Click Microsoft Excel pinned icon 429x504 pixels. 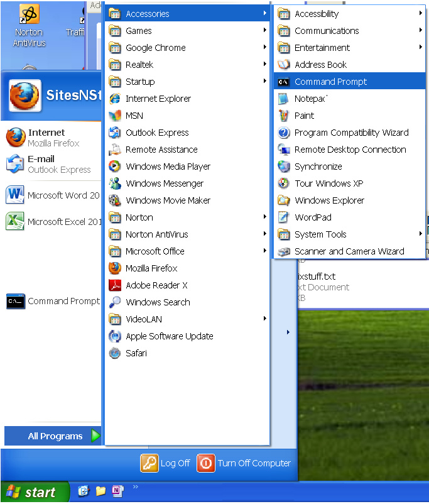click(x=15, y=221)
